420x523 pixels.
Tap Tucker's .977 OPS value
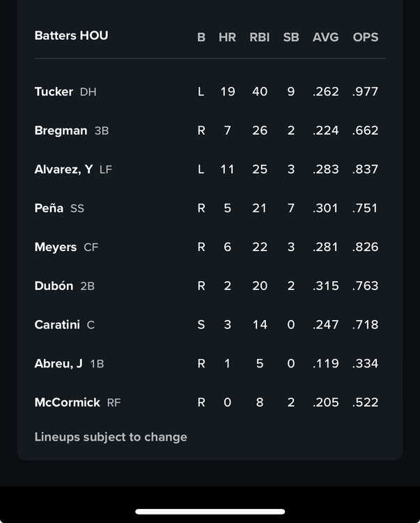(x=366, y=91)
